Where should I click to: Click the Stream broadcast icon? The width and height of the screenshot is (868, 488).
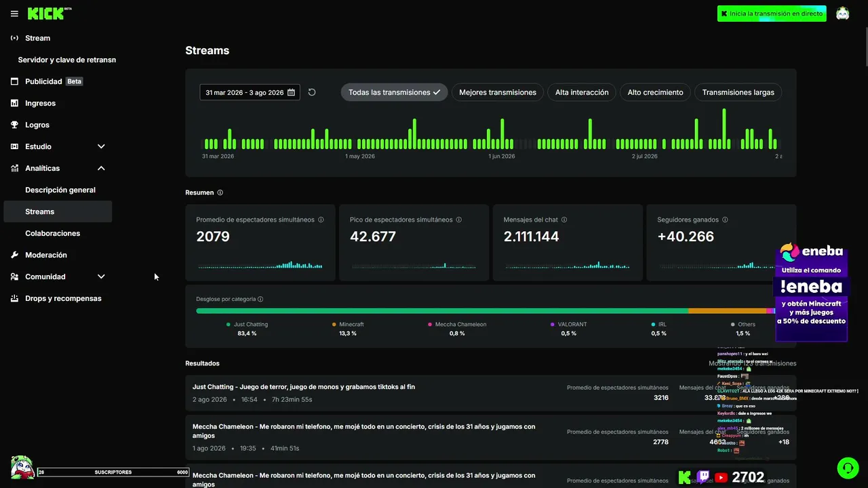pos(14,38)
